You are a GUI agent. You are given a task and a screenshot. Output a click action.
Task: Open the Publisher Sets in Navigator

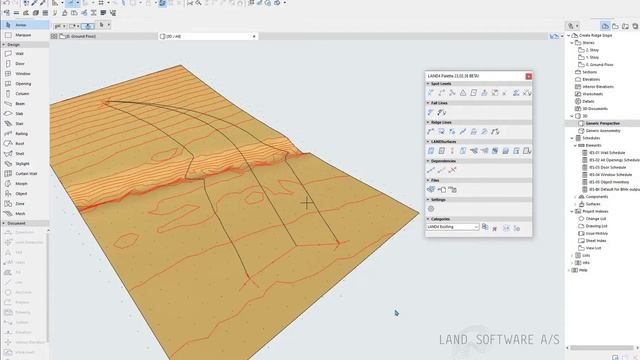pos(635,26)
